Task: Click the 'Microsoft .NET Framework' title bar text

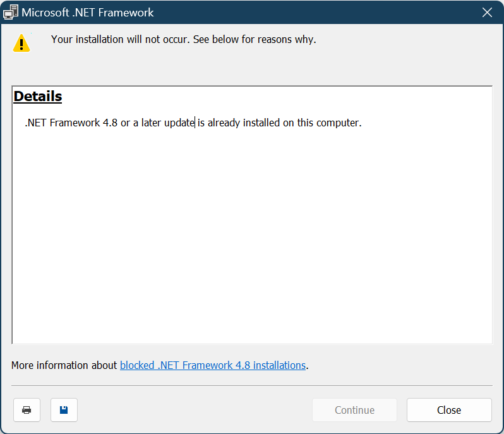Action: coord(88,12)
